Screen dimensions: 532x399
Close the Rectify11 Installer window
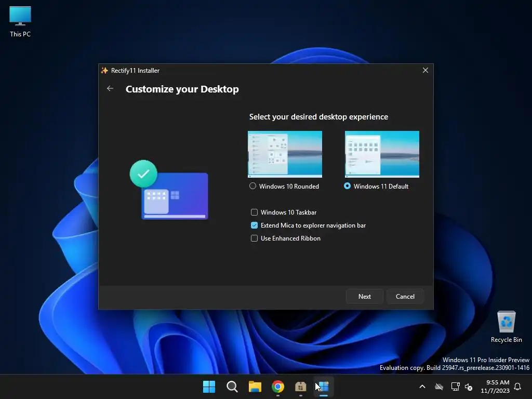[425, 70]
